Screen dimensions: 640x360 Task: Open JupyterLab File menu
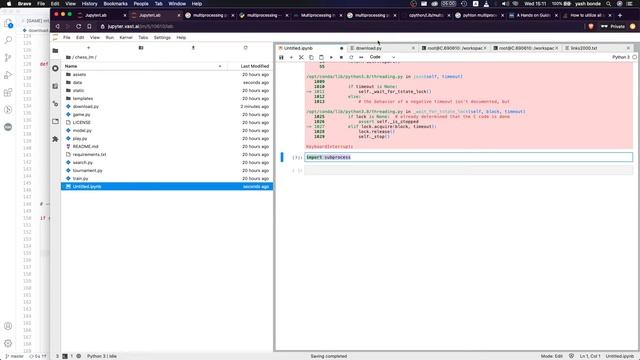point(67,38)
